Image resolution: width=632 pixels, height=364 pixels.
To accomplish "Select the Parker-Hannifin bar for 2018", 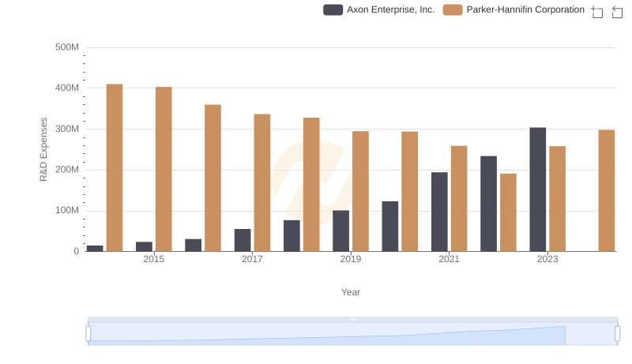I will coord(311,185).
